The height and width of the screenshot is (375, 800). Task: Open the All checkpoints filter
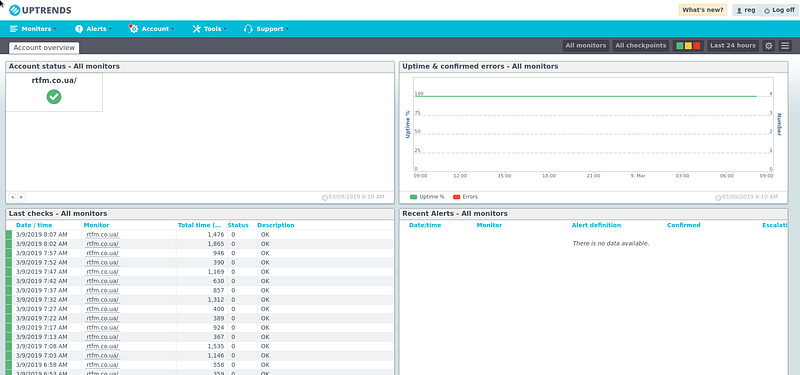click(640, 45)
